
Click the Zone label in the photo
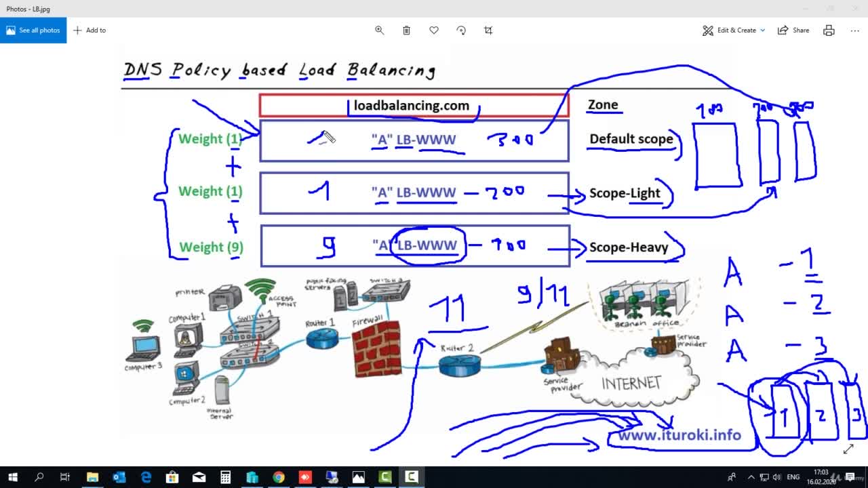pos(603,105)
